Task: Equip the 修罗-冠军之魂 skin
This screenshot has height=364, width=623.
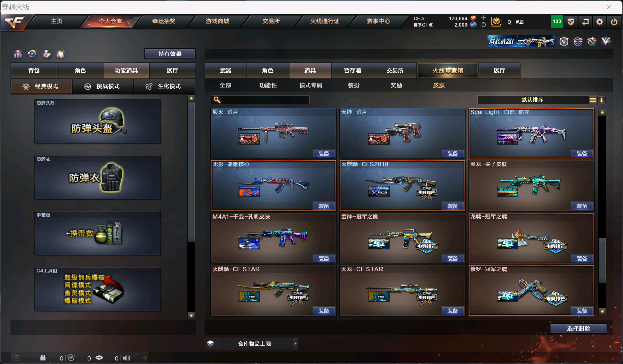Action: point(582,311)
